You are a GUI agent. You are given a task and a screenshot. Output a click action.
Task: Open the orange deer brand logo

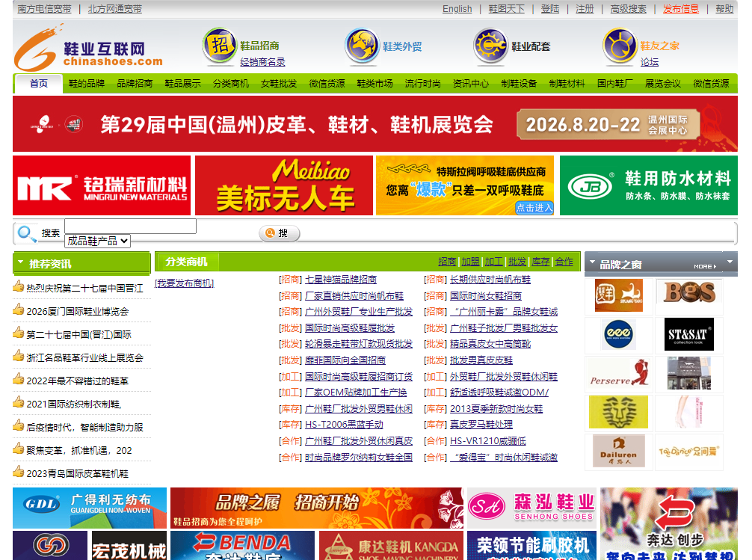619,295
